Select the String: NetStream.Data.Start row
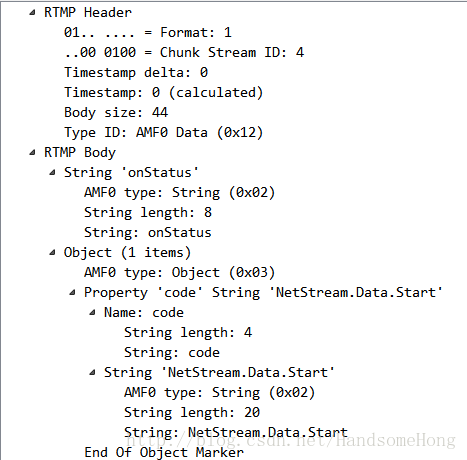 tap(236, 433)
